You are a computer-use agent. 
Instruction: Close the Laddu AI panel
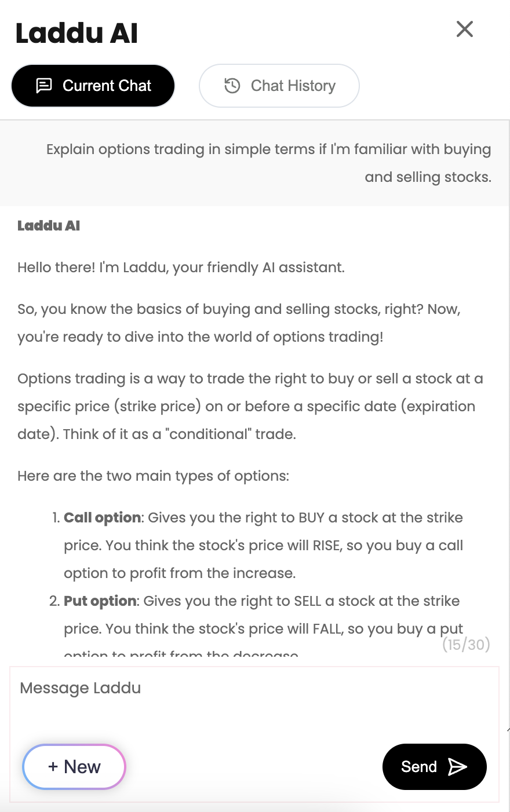[x=465, y=29]
